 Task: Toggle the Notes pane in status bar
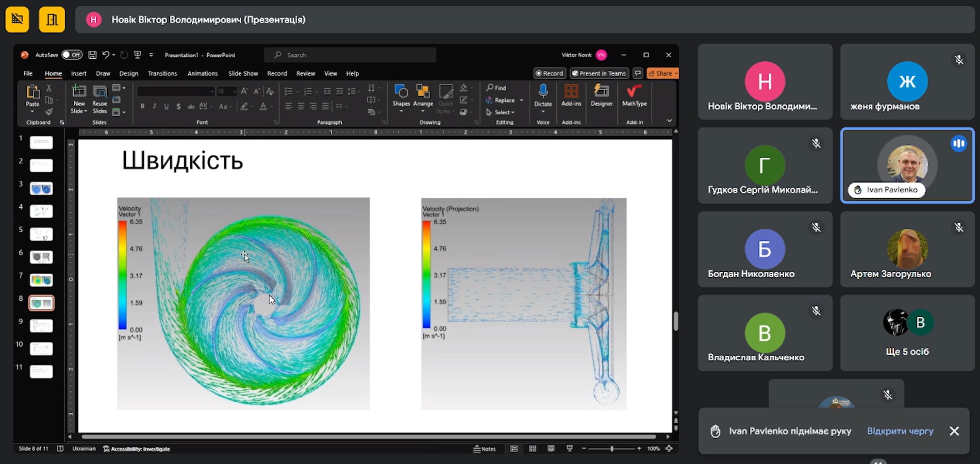pyautogui.click(x=485, y=449)
